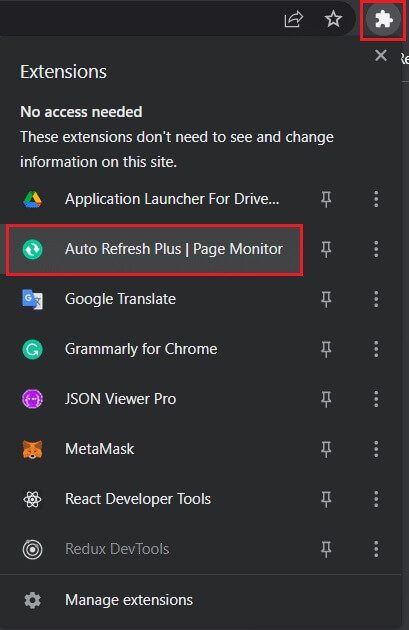409x630 pixels.
Task: Click the purple JSON Viewer Pro icon
Action: pos(33,399)
